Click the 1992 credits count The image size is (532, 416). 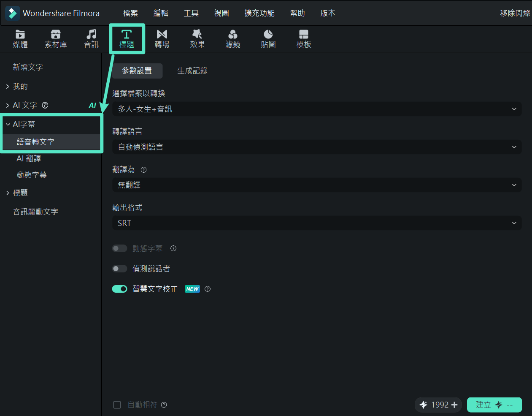[x=440, y=405]
